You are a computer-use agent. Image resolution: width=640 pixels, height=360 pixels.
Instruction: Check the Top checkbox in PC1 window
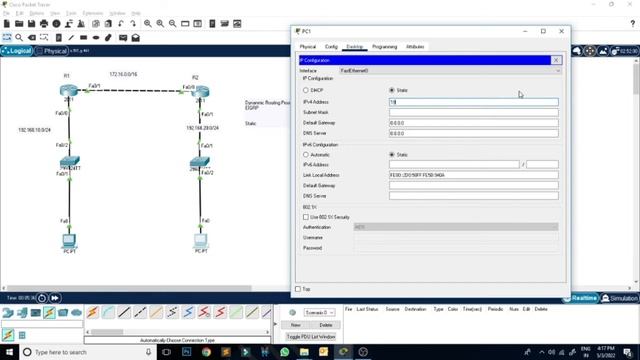pos(298,289)
